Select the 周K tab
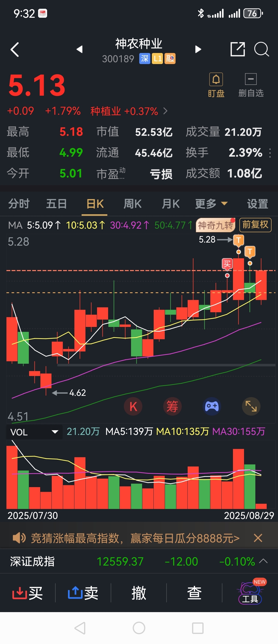 click(133, 204)
